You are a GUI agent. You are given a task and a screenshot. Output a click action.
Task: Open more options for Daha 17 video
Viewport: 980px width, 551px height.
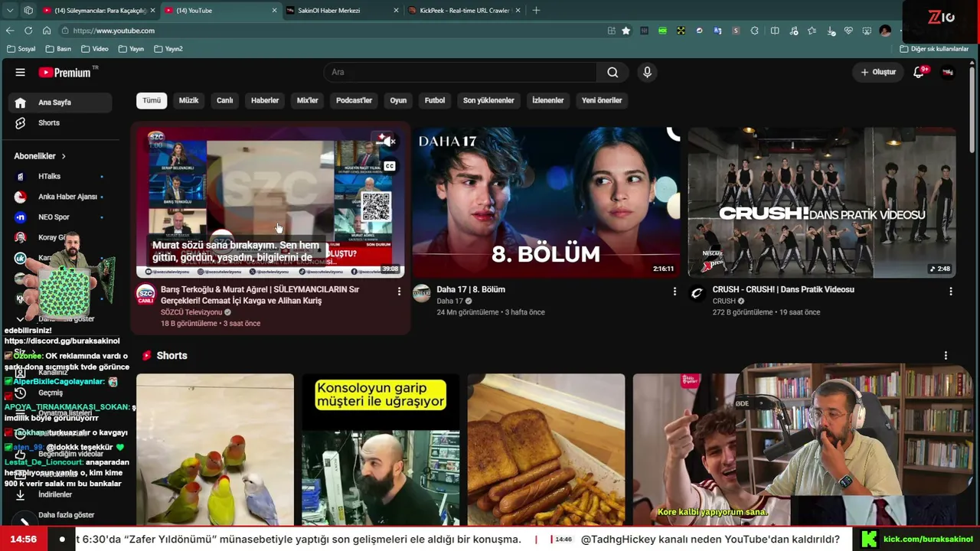[x=675, y=292]
